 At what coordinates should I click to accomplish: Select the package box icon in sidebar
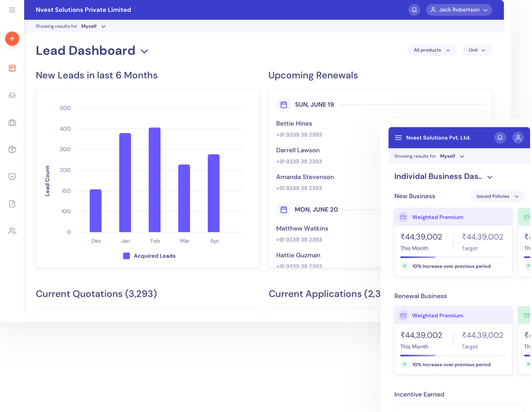(x=12, y=149)
